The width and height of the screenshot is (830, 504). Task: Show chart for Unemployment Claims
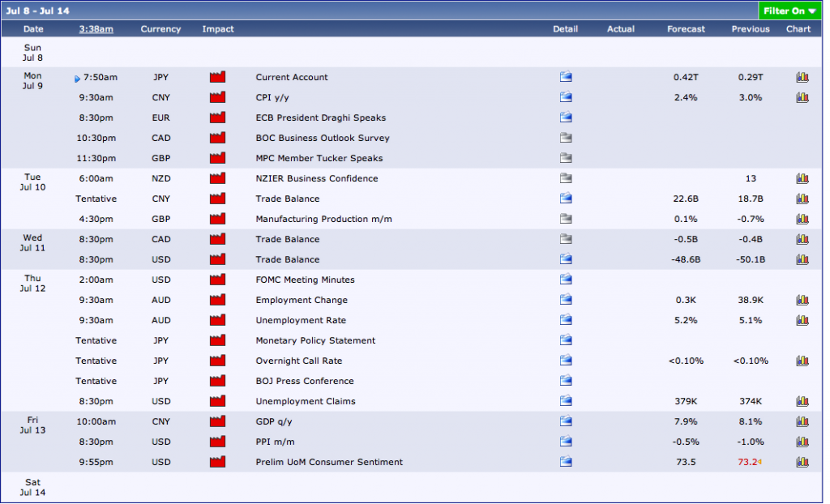[x=802, y=401]
